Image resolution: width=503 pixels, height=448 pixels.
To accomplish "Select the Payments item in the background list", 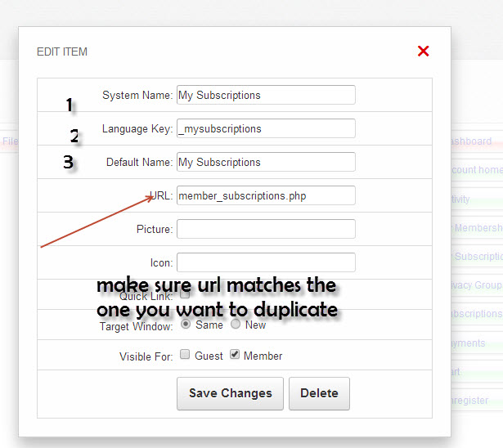I will click(469, 343).
